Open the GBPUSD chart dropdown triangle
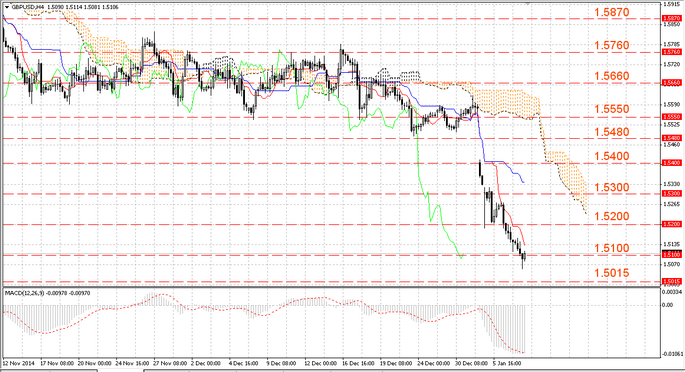The width and height of the screenshot is (685, 372). (x=7, y=7)
